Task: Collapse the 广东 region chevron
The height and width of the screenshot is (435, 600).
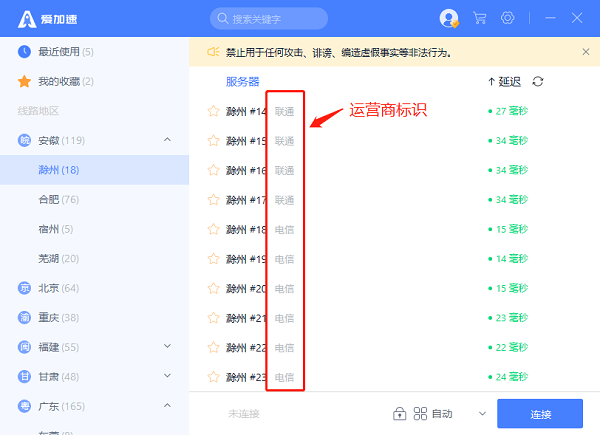Action: click(167, 405)
